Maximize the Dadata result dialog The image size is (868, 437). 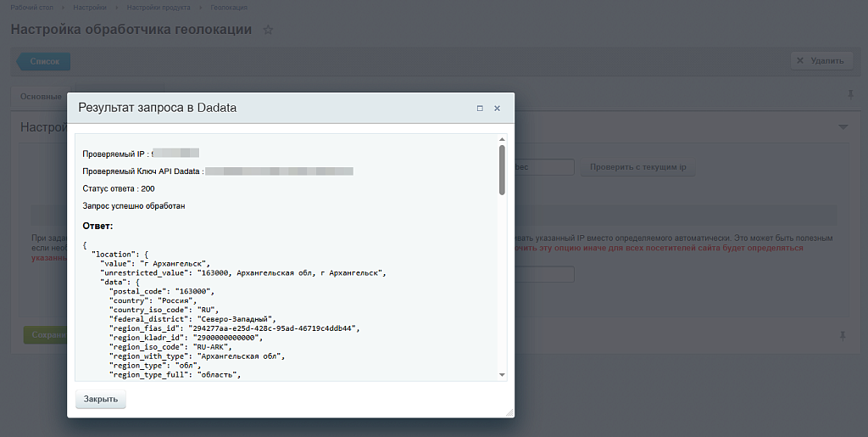(x=480, y=109)
